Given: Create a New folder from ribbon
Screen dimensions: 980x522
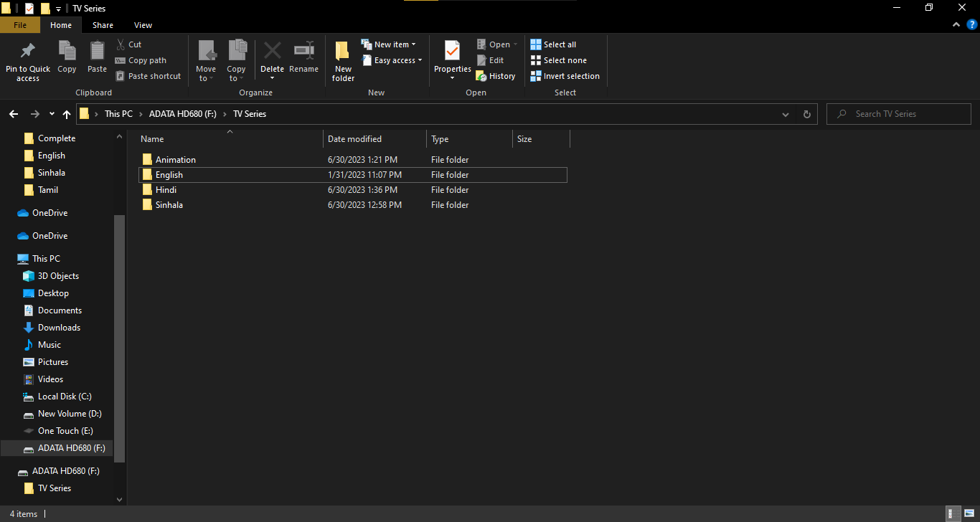Looking at the screenshot, I should tap(343, 61).
